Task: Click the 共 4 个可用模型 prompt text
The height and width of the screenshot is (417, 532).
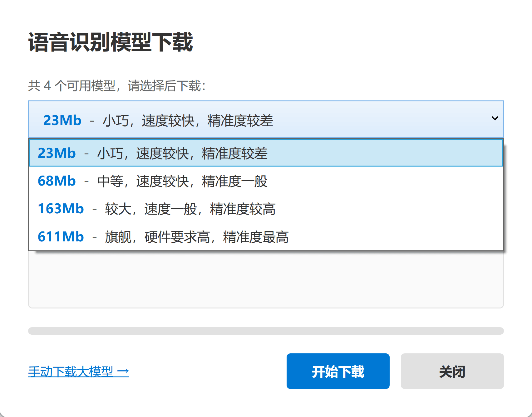Action: tap(117, 86)
